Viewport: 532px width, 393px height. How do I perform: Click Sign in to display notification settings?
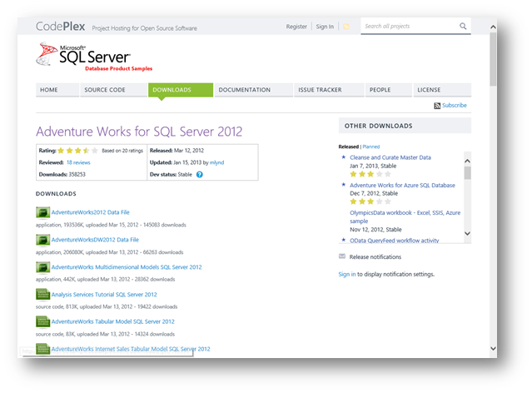click(x=346, y=274)
